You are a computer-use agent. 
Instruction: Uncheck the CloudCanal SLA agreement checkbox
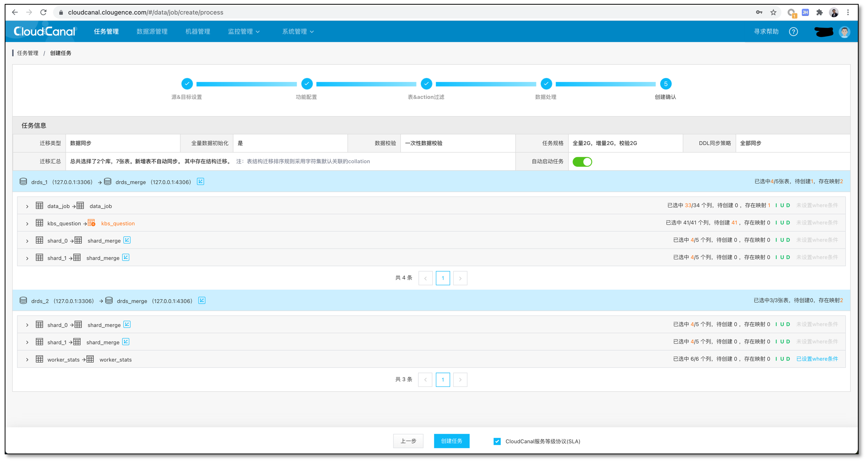coord(497,441)
